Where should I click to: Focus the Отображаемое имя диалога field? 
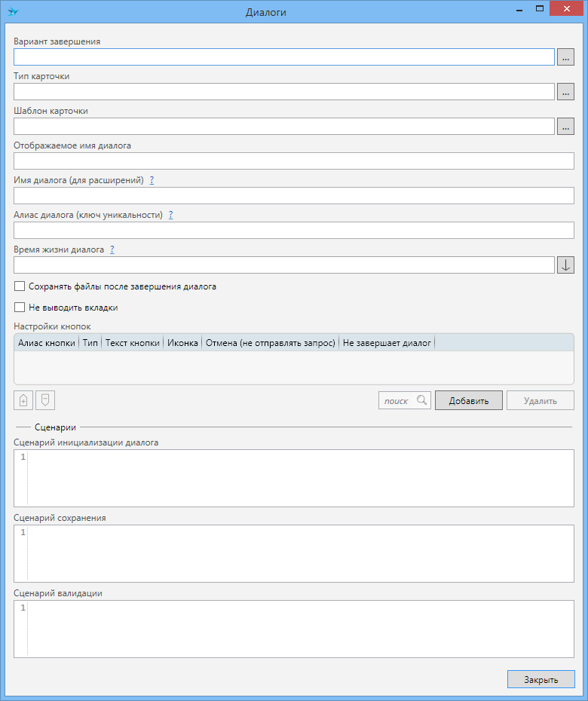point(294,161)
